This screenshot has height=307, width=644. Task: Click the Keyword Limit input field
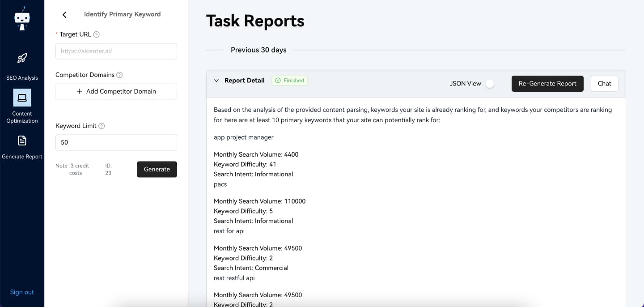(116, 142)
